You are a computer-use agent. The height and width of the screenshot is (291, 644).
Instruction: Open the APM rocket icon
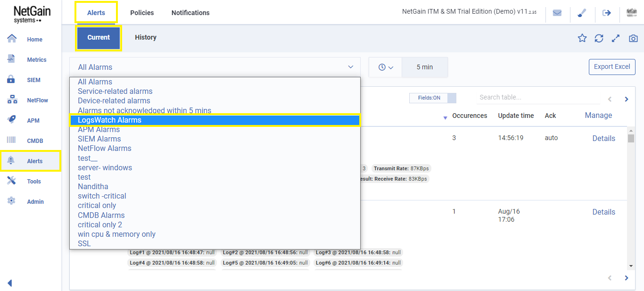tap(12, 120)
